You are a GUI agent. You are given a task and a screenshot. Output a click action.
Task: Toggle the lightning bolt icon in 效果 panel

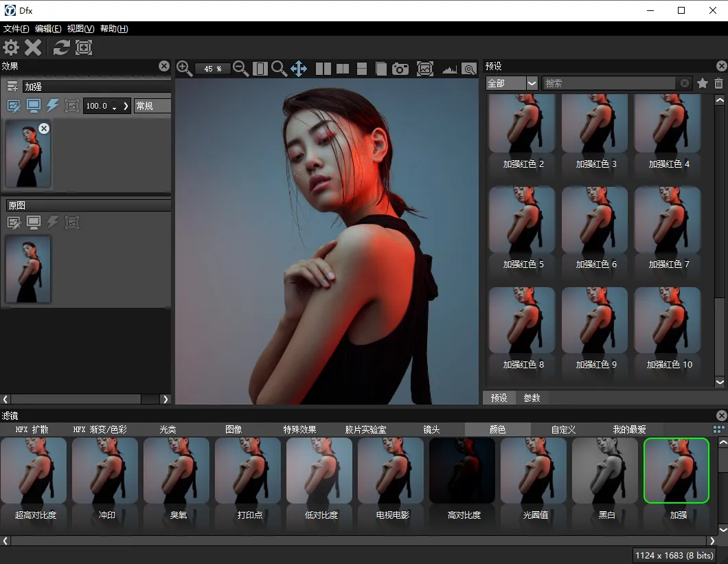(x=53, y=106)
